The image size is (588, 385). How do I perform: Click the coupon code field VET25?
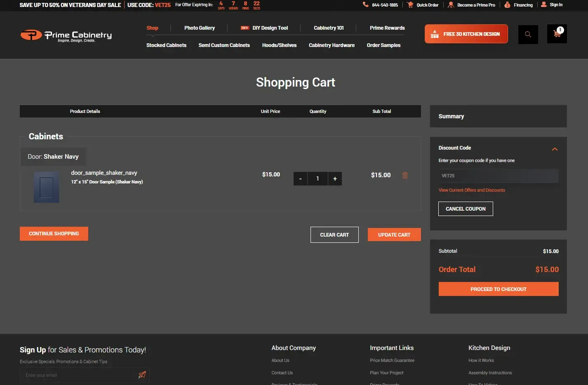point(499,176)
